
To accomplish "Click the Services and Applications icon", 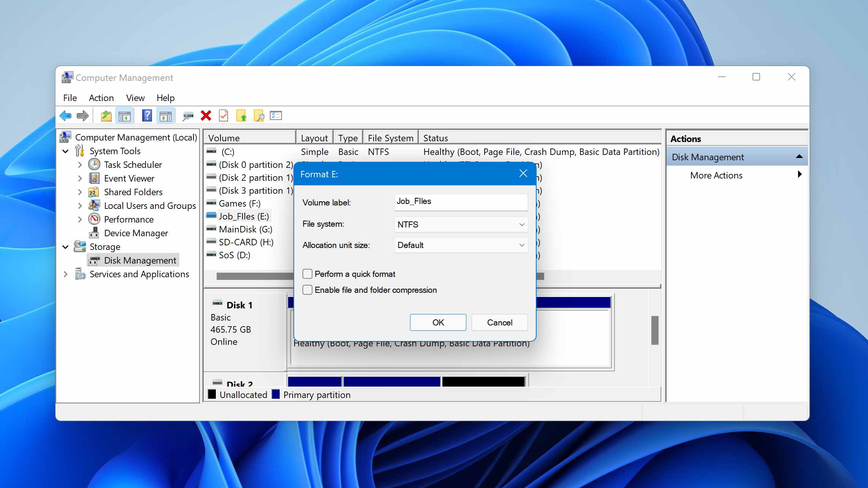I will pos(80,274).
